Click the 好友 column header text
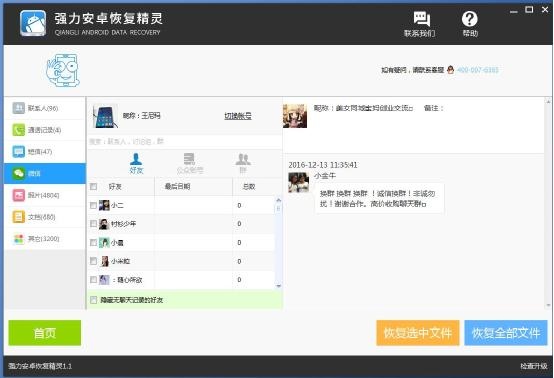The width and height of the screenshot is (554, 378). tap(115, 187)
